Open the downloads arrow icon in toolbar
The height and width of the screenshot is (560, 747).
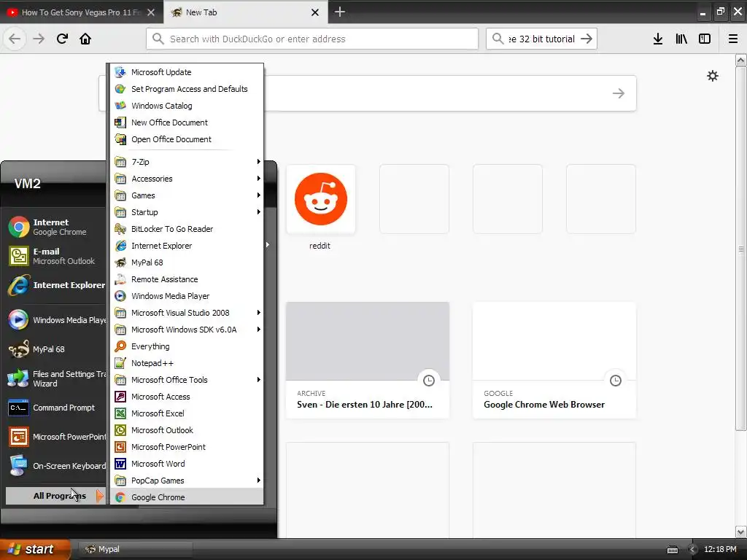pos(658,39)
